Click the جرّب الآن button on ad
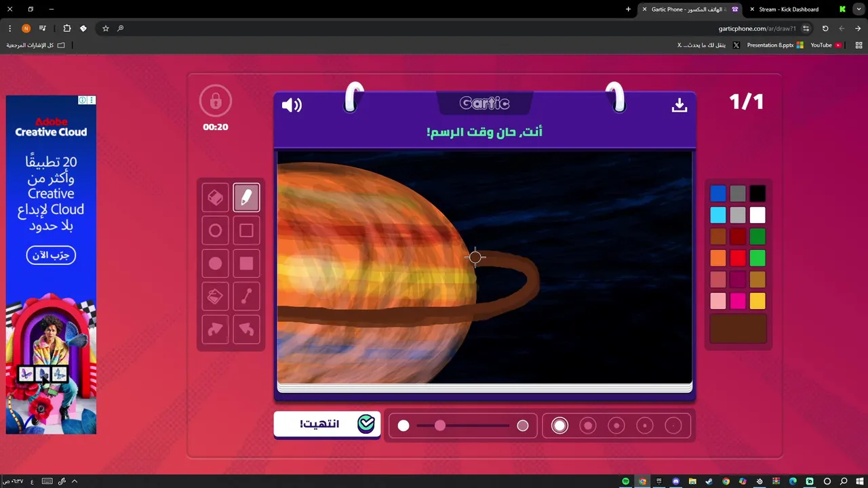Viewport: 868px width, 488px height. point(51,256)
